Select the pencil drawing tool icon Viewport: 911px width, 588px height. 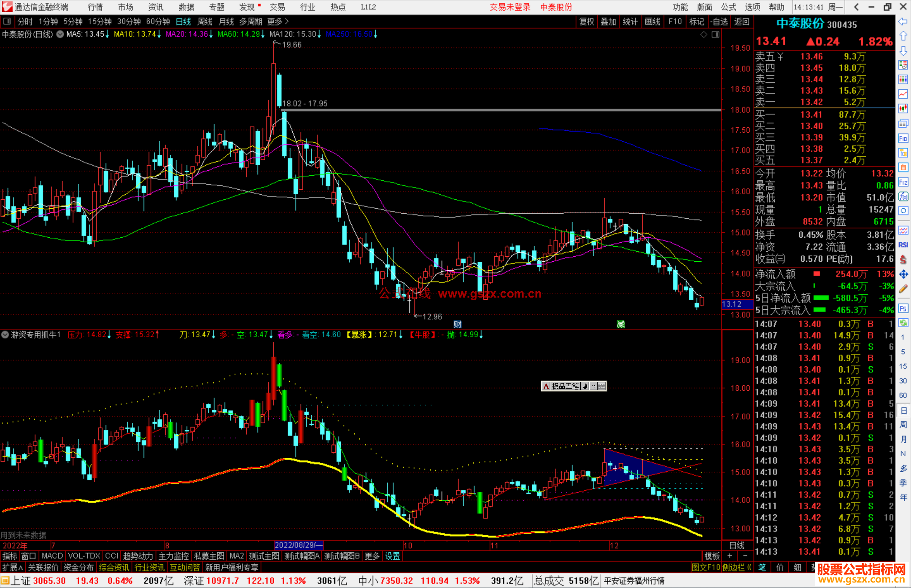[x=903, y=289]
